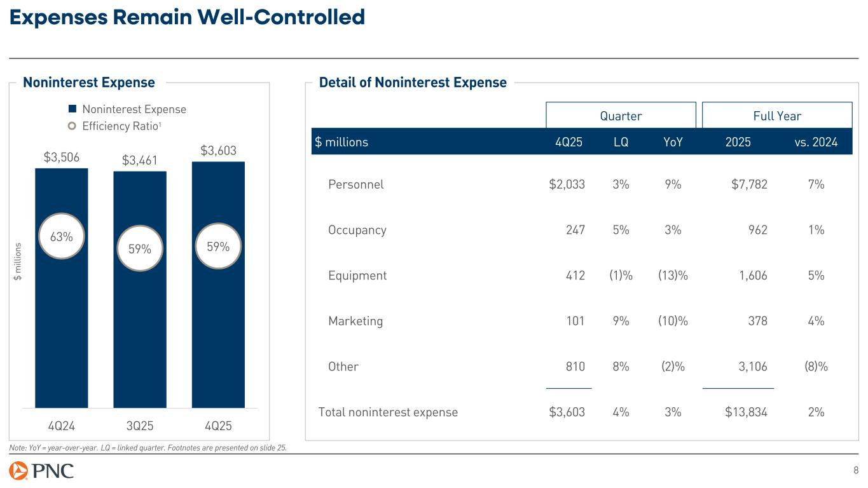The width and height of the screenshot is (868, 488).
Task: Click the Total noninterest expense row
Action: [x=388, y=412]
